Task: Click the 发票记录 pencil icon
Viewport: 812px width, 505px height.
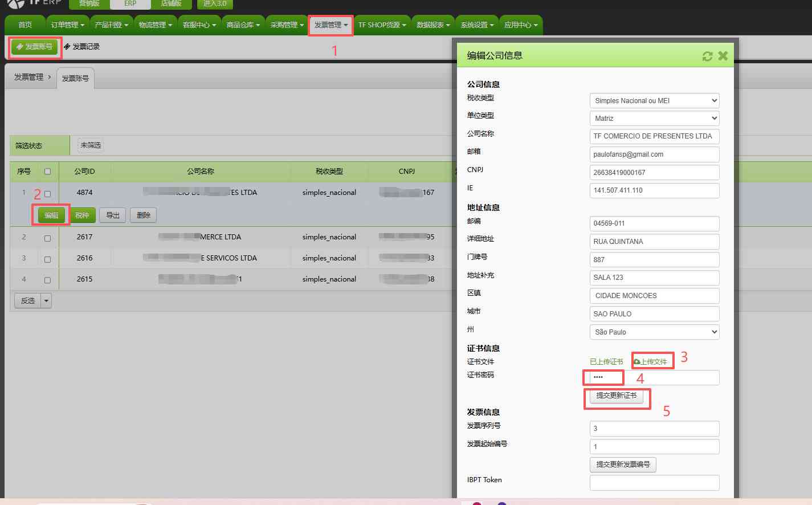Action: [67, 46]
